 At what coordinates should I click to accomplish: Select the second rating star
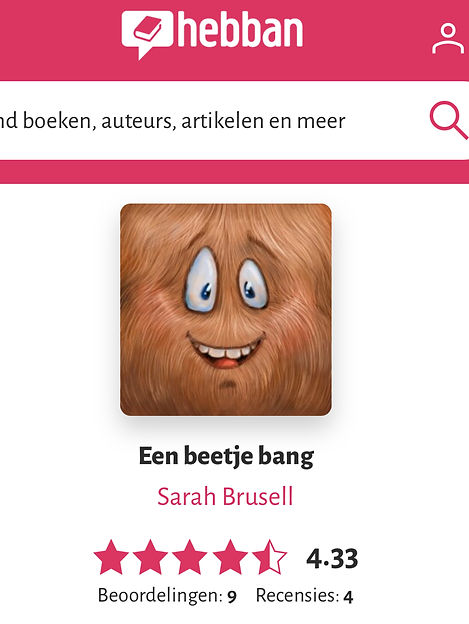pos(150,557)
